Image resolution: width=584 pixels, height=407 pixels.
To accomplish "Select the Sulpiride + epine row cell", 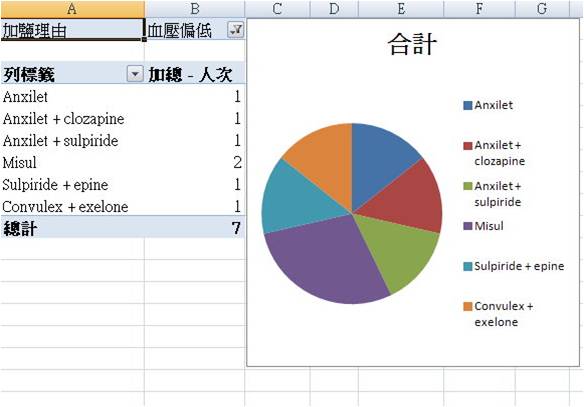I will pyautogui.click(x=72, y=185).
